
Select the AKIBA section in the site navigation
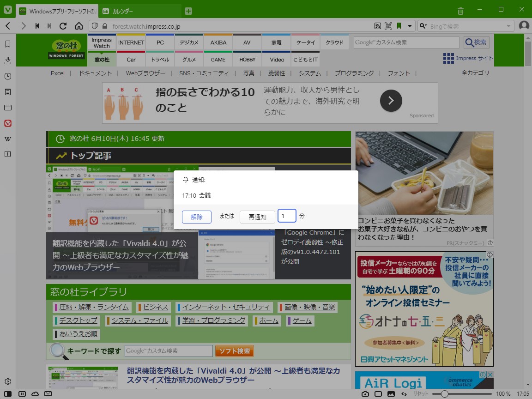point(218,42)
